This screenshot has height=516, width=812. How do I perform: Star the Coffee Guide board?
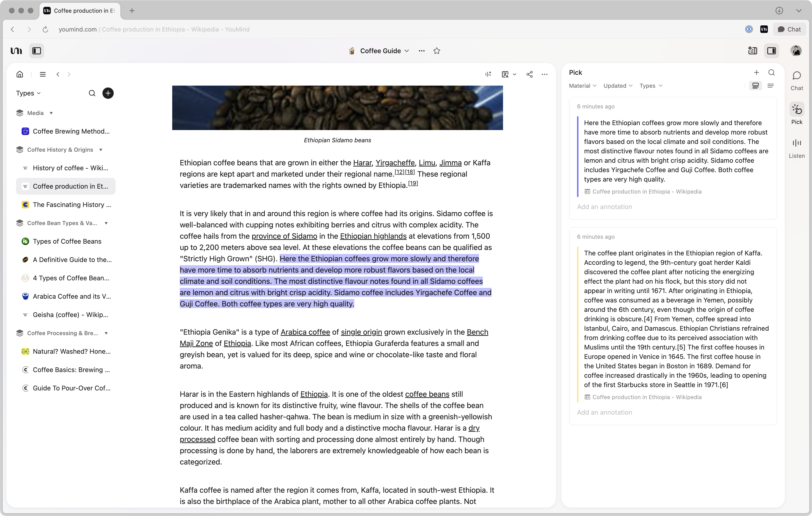[x=437, y=51]
